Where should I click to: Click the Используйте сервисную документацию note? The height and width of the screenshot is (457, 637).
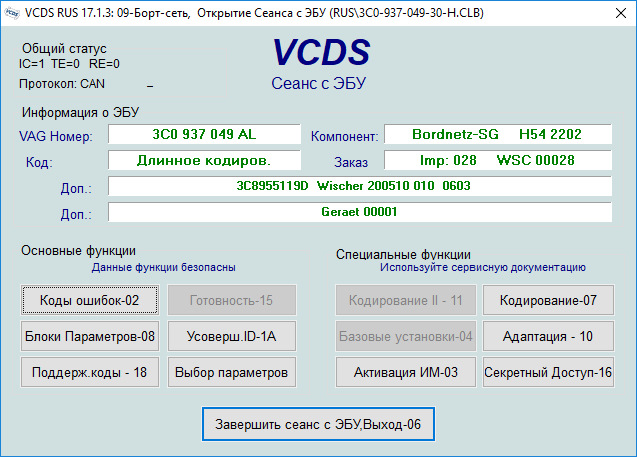click(483, 267)
